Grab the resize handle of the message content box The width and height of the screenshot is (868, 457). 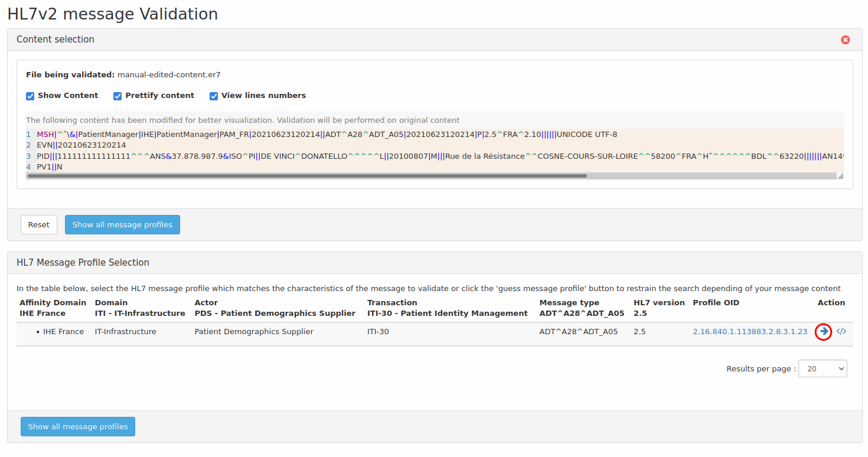840,176
